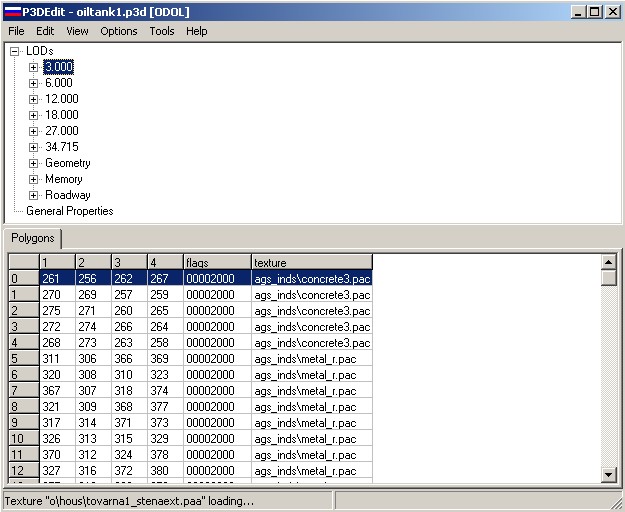
Task: Expand the Geometry LOD node
Action: click(33, 163)
